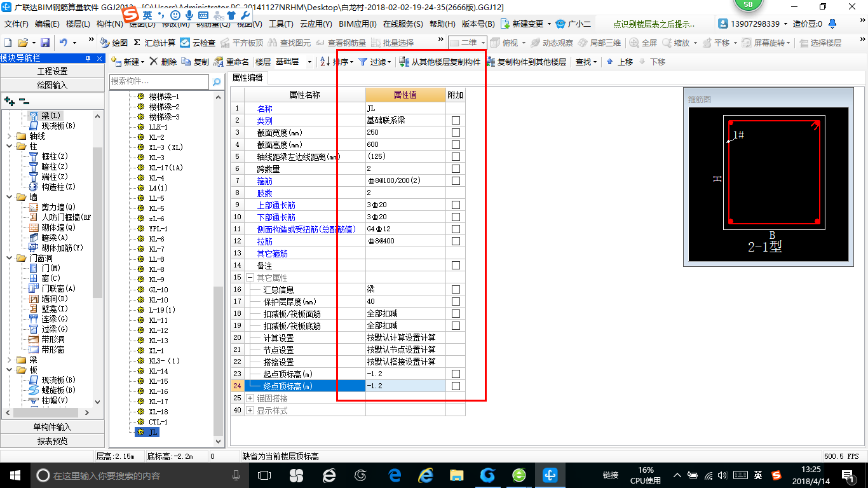868x488 pixels.
Task: Select 框柱(Z) in the navigation tree
Action: [x=48, y=156]
